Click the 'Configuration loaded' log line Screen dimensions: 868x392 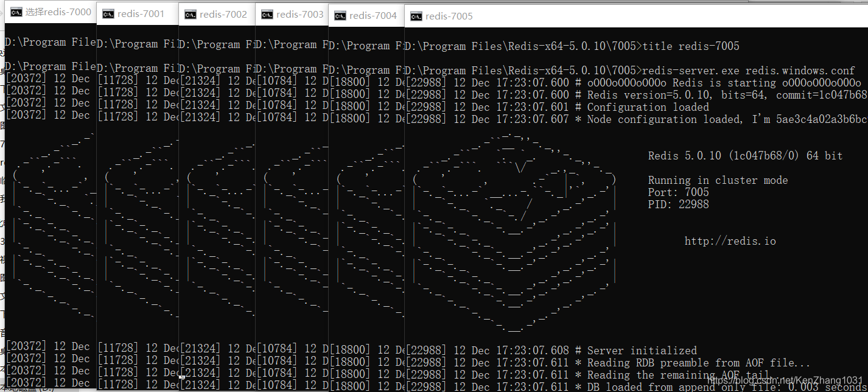coord(557,107)
